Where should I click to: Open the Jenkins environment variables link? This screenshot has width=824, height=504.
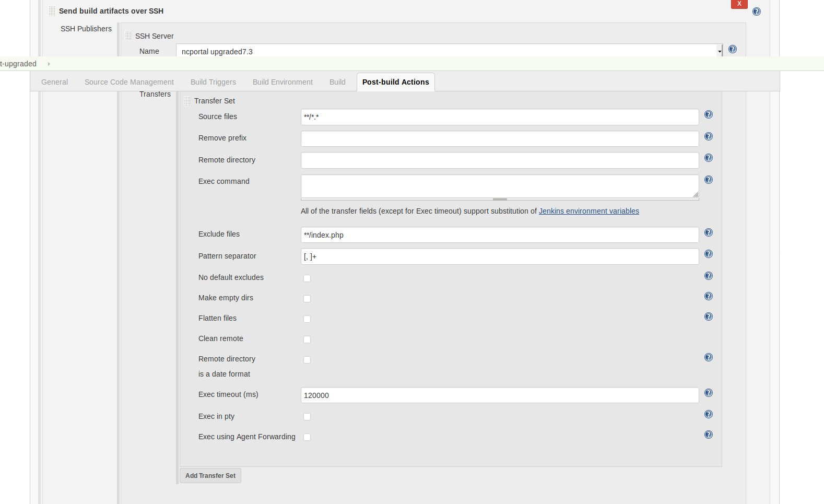(x=588, y=211)
